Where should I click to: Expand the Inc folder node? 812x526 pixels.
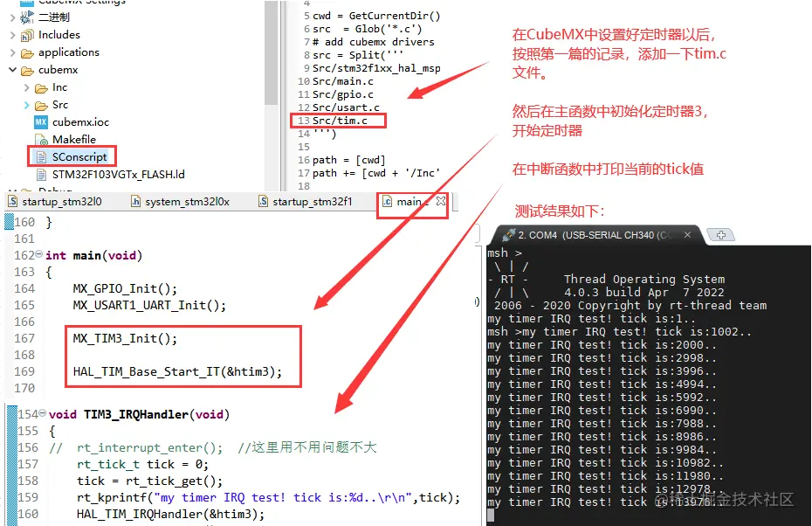click(x=27, y=87)
